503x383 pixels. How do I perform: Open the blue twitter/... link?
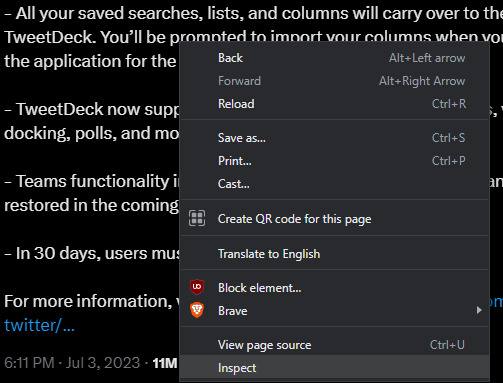point(39,325)
